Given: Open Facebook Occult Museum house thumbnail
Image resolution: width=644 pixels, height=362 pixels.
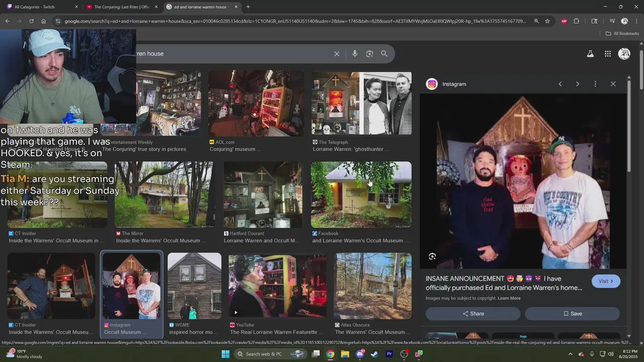Looking at the screenshot, I should pos(361,195).
